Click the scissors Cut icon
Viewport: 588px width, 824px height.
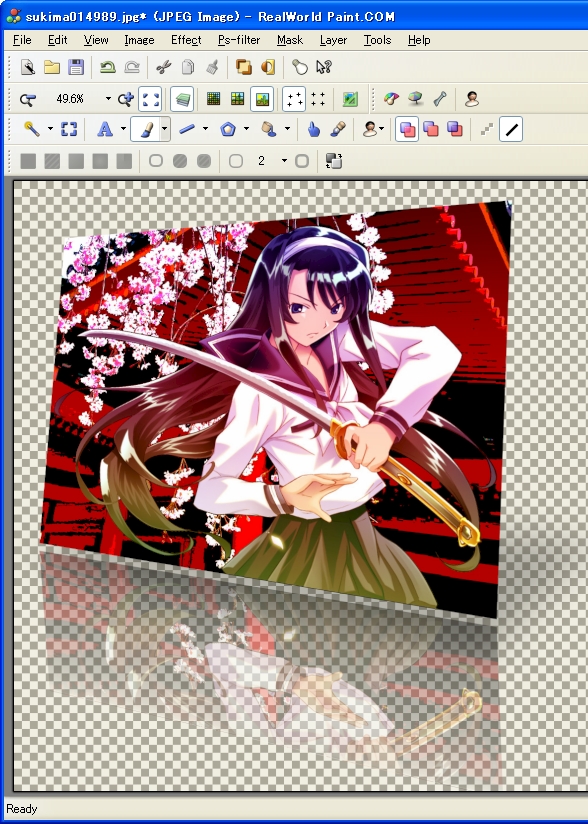pos(163,67)
